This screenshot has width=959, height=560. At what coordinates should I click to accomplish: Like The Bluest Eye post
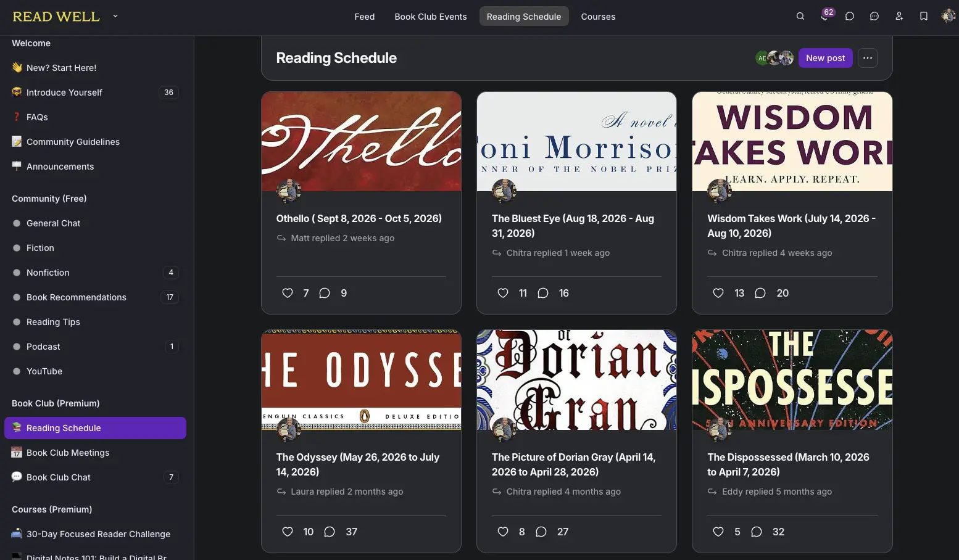click(503, 293)
